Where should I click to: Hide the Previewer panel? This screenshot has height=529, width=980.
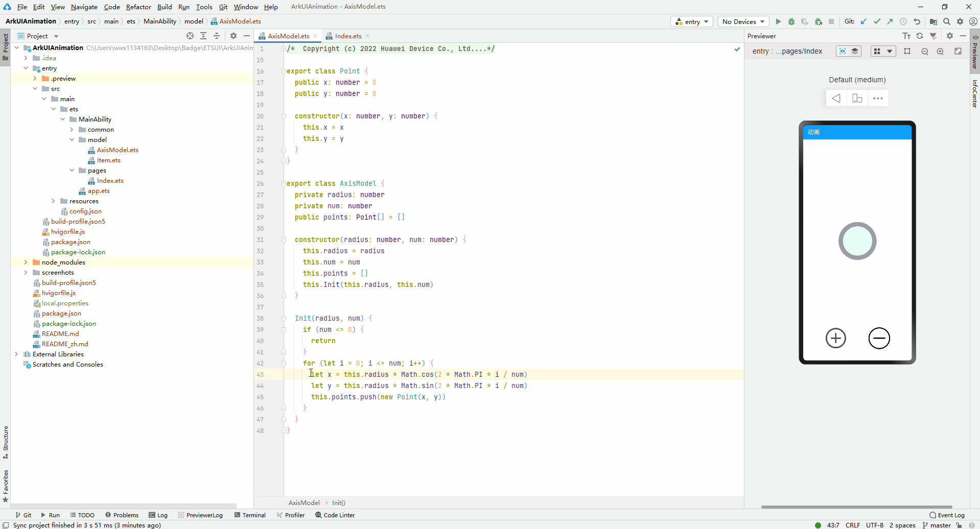coord(963,36)
